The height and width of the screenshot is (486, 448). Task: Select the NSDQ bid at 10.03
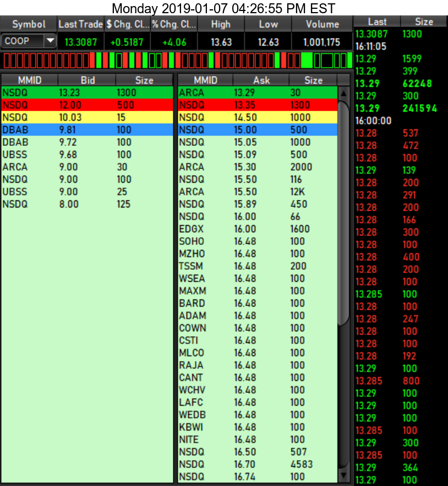[x=87, y=117]
